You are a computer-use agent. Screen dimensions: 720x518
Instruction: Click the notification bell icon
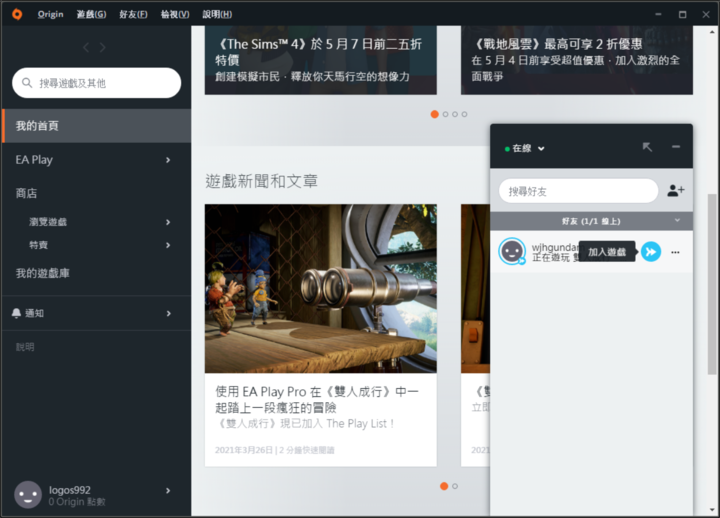pyautogui.click(x=16, y=313)
